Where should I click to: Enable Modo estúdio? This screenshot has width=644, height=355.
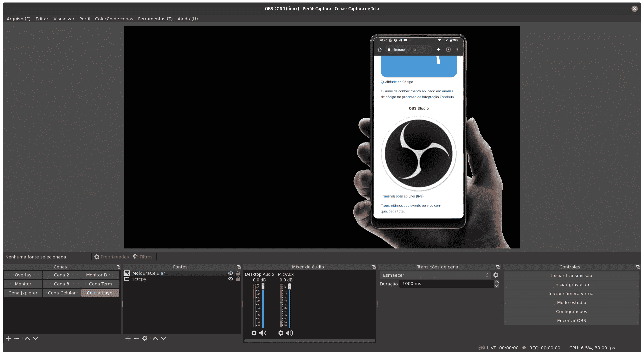point(571,302)
